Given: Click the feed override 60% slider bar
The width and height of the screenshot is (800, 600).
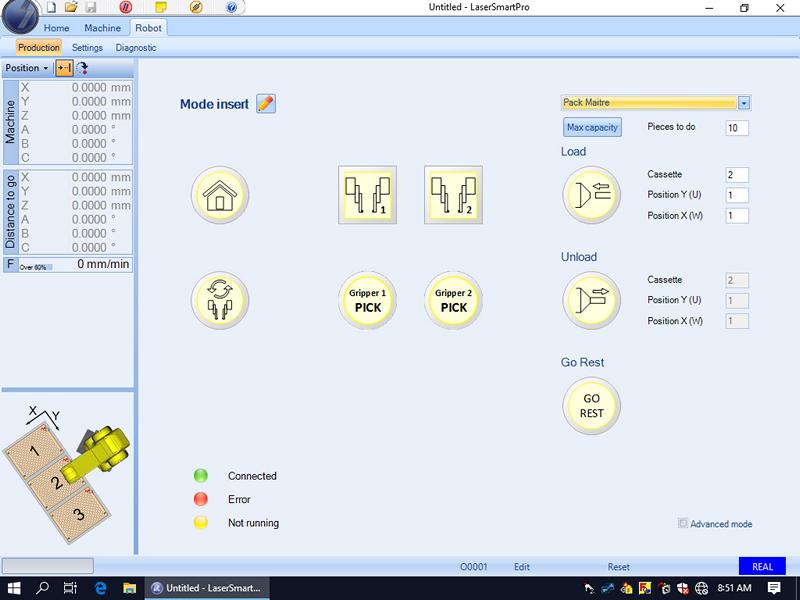Looking at the screenshot, I should click(x=36, y=267).
